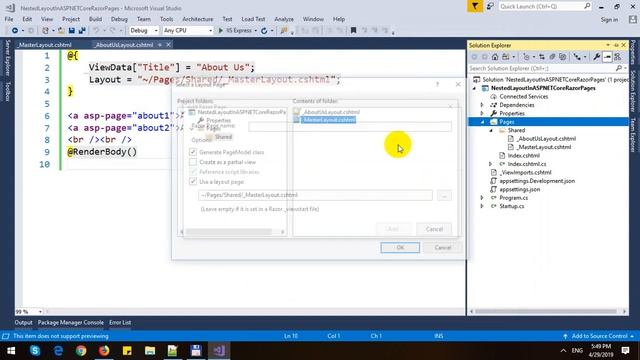Select appsettings.json in Solution Explorer
The image size is (640, 360).
[x=519, y=189]
